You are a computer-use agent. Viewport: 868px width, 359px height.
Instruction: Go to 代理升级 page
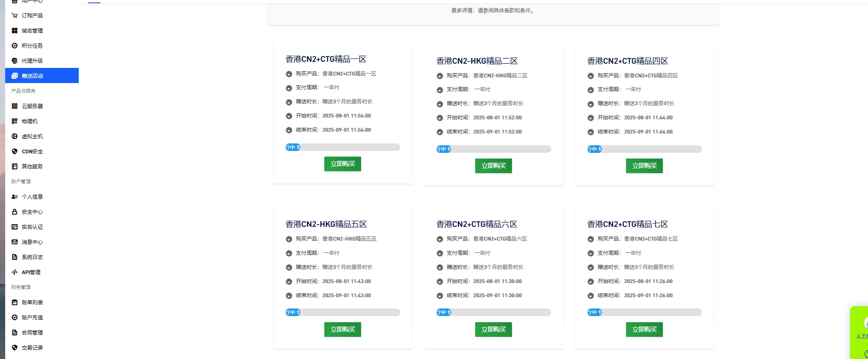32,61
